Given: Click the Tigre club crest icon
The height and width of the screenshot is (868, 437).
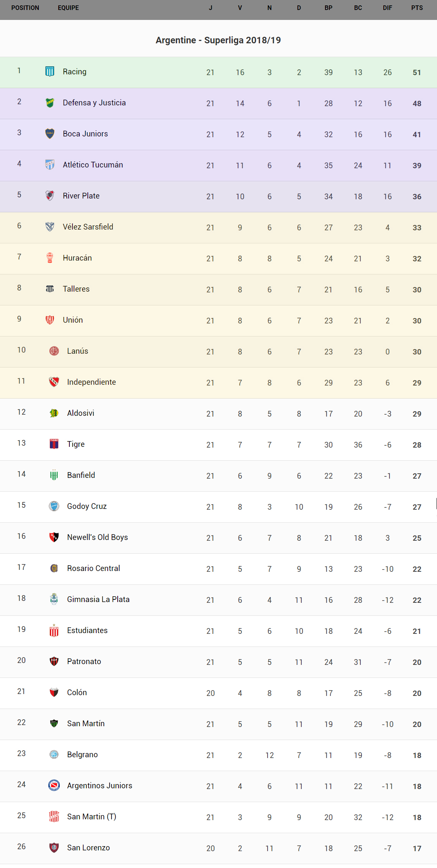Looking at the screenshot, I should click(x=54, y=444).
